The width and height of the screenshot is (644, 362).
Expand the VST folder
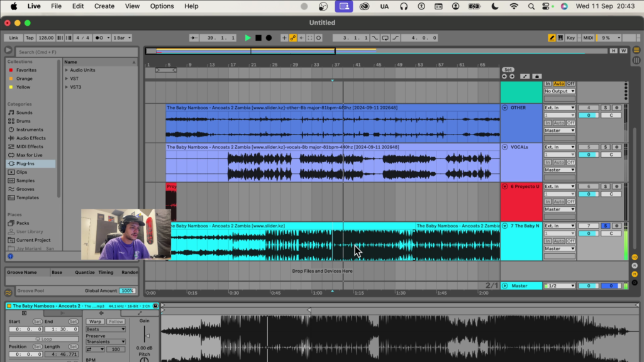[67, 79]
